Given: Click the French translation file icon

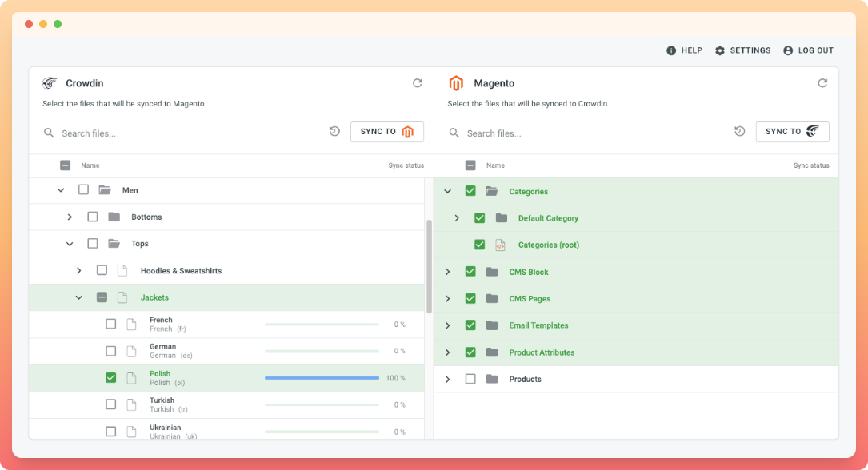Looking at the screenshot, I should tap(131, 324).
